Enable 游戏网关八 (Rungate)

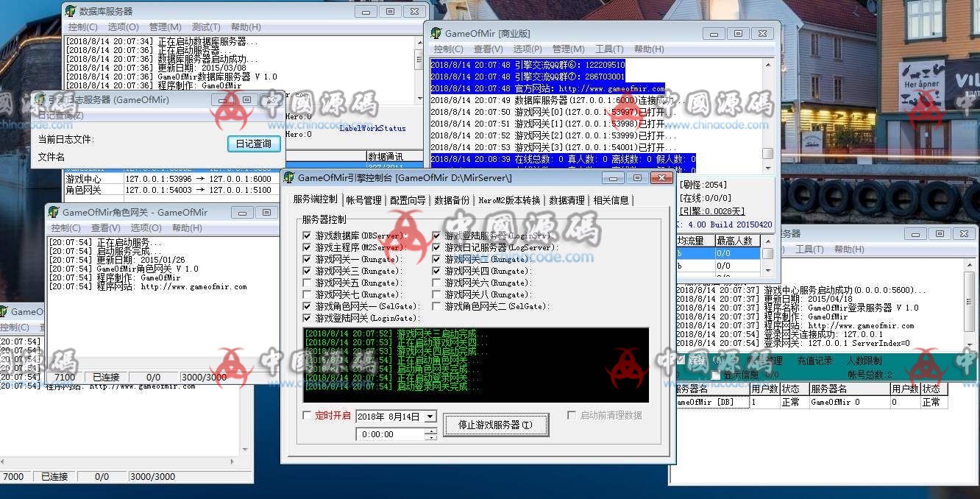point(436,294)
